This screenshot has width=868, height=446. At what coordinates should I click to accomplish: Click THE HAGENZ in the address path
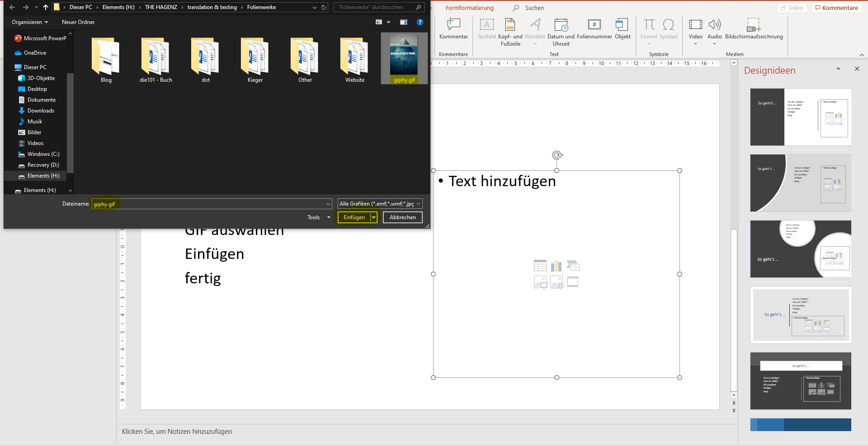pos(161,7)
